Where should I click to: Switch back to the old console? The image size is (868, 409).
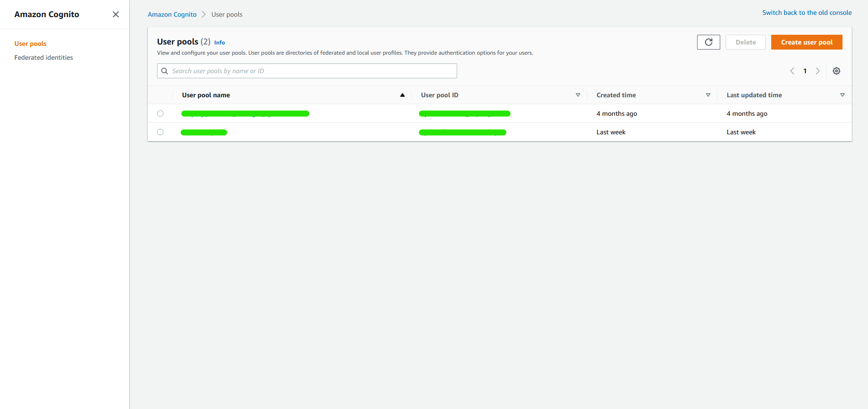pos(807,13)
